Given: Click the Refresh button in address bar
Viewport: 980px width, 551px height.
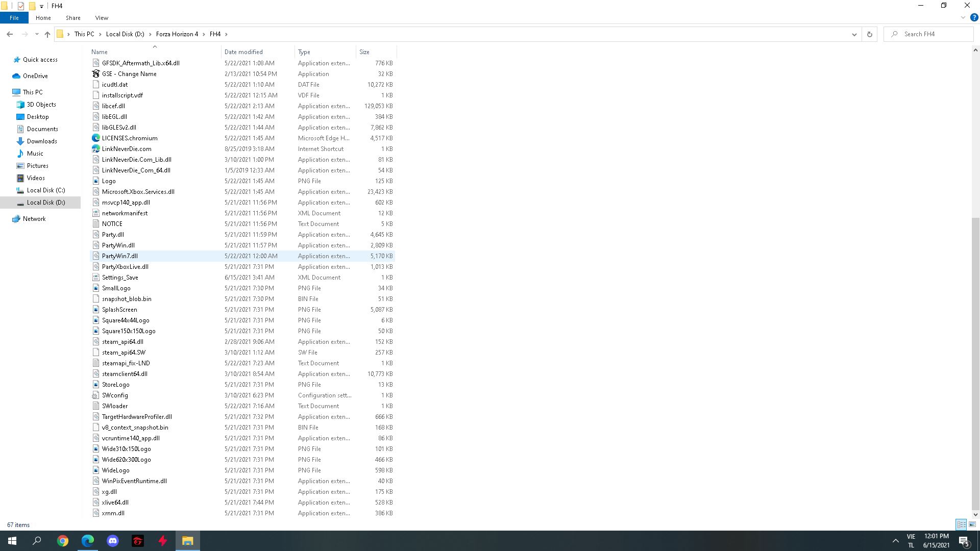Looking at the screenshot, I should (869, 34).
